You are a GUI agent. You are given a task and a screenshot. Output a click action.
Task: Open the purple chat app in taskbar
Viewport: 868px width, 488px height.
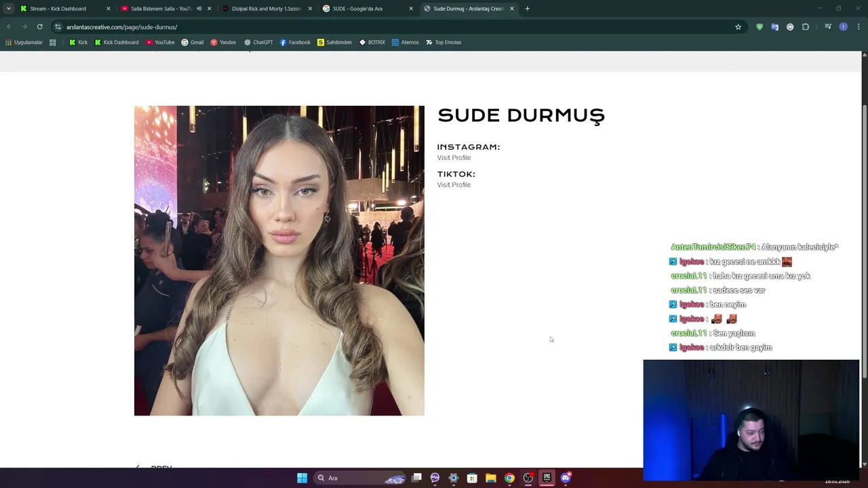tap(435, 478)
